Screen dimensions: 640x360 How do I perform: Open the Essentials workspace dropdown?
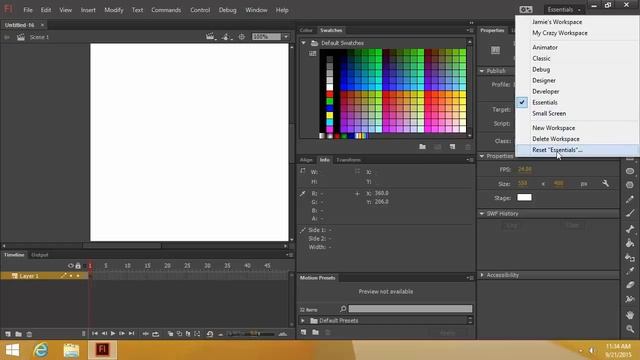564,9
